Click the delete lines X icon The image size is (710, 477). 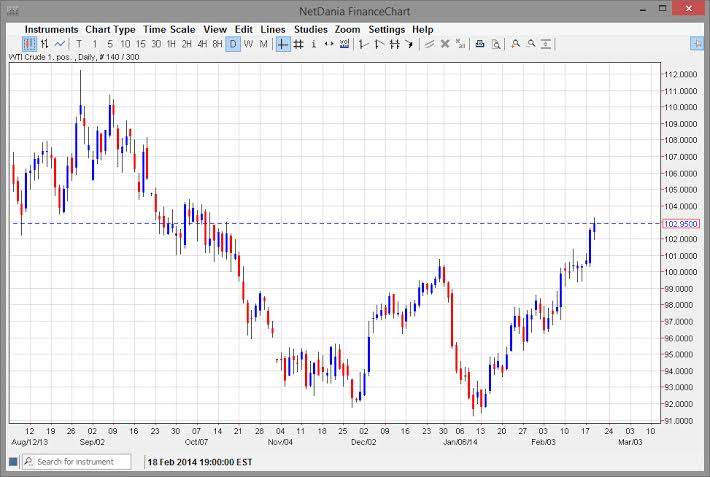[444, 44]
